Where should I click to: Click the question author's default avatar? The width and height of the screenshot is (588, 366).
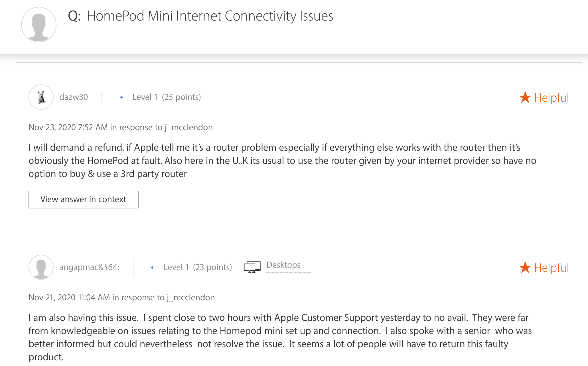tap(39, 25)
